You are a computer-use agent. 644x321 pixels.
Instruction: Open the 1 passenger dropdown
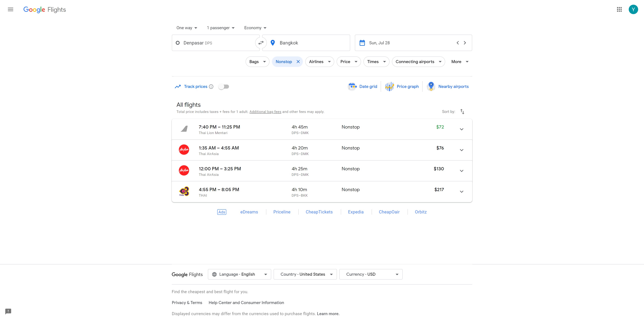[x=220, y=28]
